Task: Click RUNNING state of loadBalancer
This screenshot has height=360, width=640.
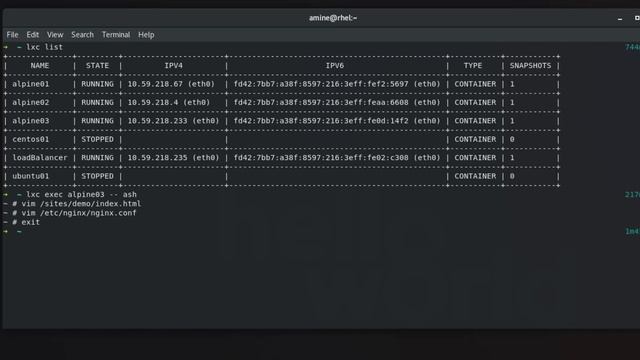Action: [x=97, y=158]
